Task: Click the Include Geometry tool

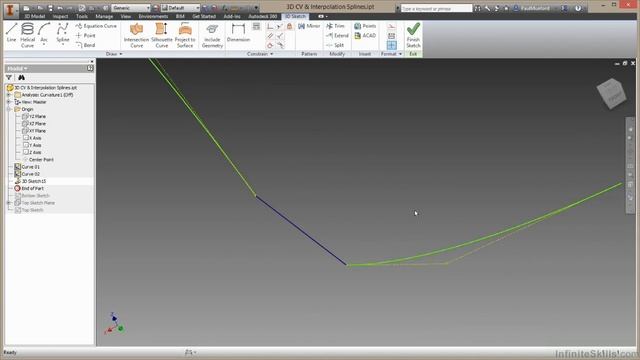Action: point(212,35)
